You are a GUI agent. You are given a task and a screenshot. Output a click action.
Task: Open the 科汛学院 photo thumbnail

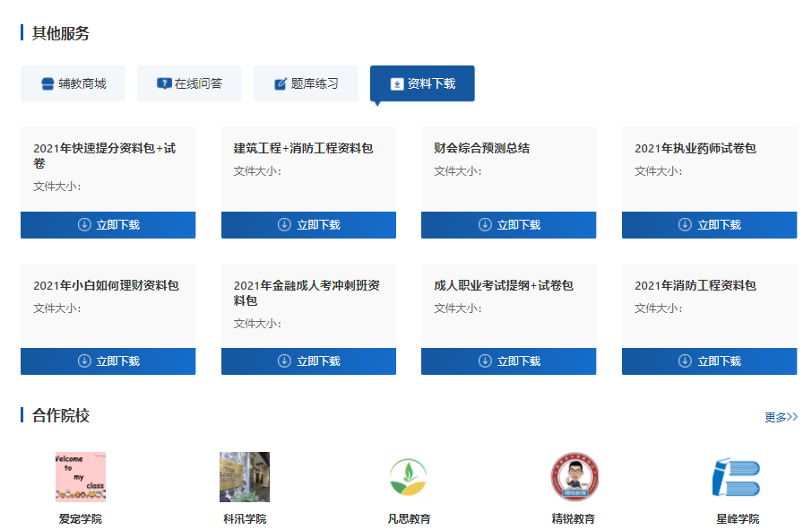click(245, 477)
